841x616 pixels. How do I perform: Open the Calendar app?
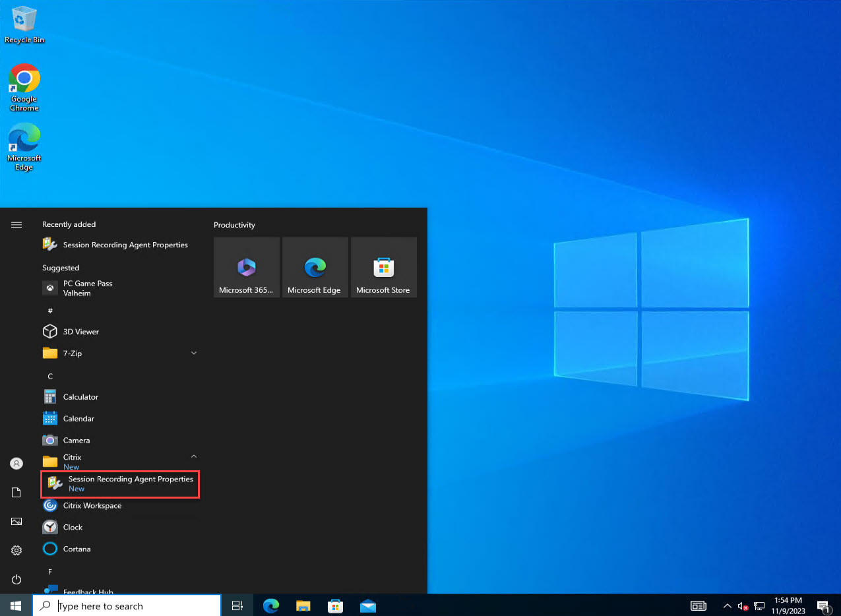pyautogui.click(x=78, y=418)
